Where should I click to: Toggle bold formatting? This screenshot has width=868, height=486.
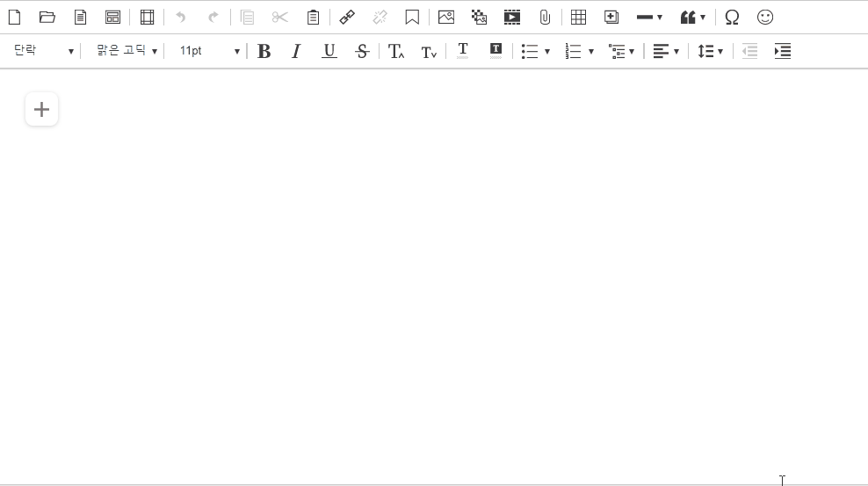tap(264, 51)
